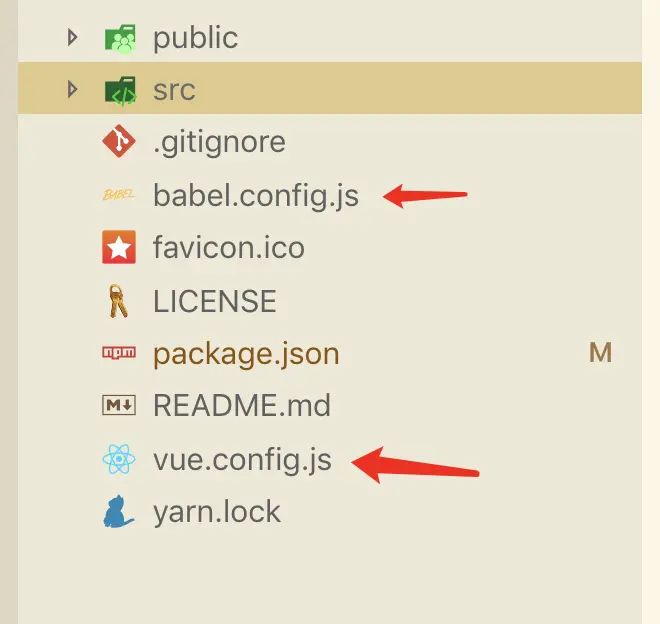The height and width of the screenshot is (624, 660).
Task: Click the Babel icon next to babel.config.js
Action: [x=119, y=195]
